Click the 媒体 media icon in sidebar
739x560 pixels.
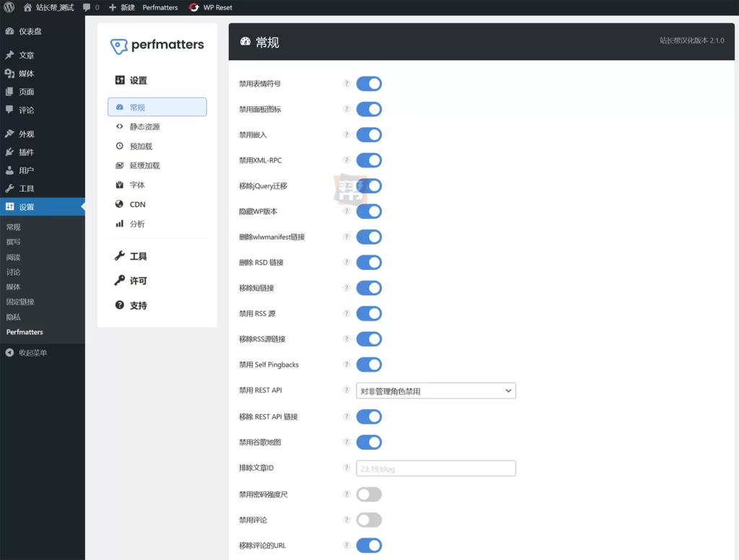(9, 73)
